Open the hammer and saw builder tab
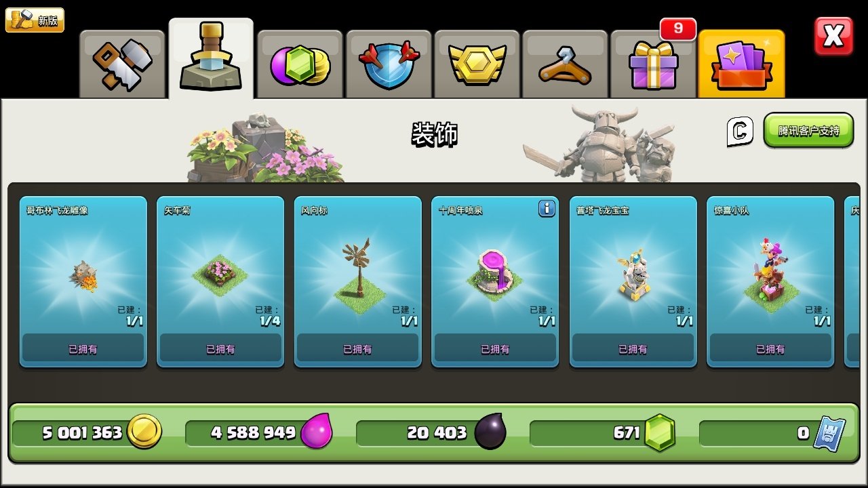868x488 pixels. (x=122, y=64)
